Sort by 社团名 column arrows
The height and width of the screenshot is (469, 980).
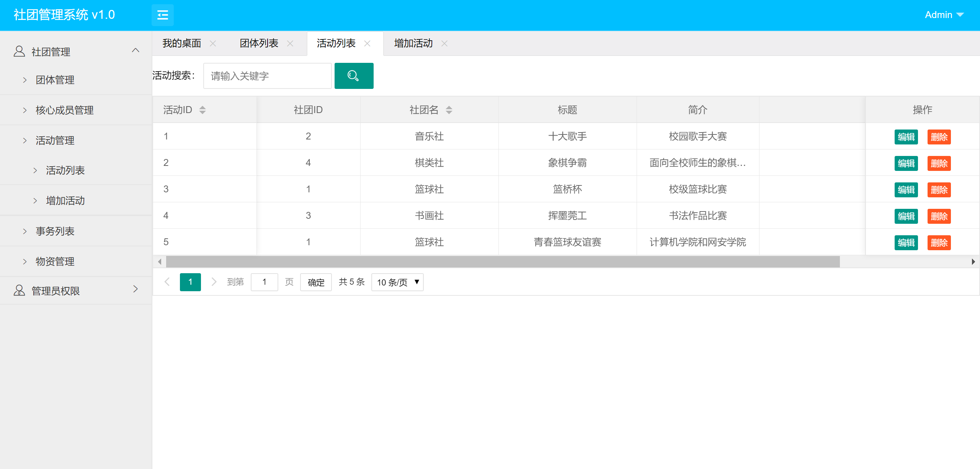(449, 110)
